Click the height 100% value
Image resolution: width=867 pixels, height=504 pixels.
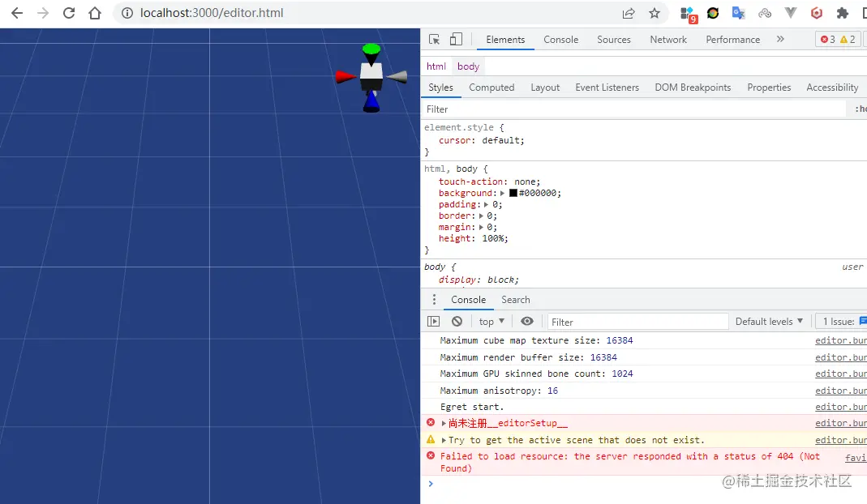492,239
